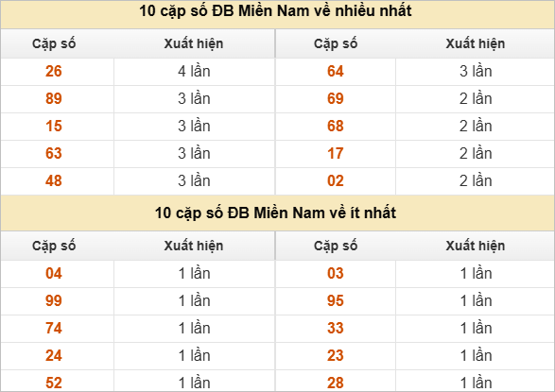555x392 pixels.
Task: Click pair number 74
Action: [x=54, y=329]
